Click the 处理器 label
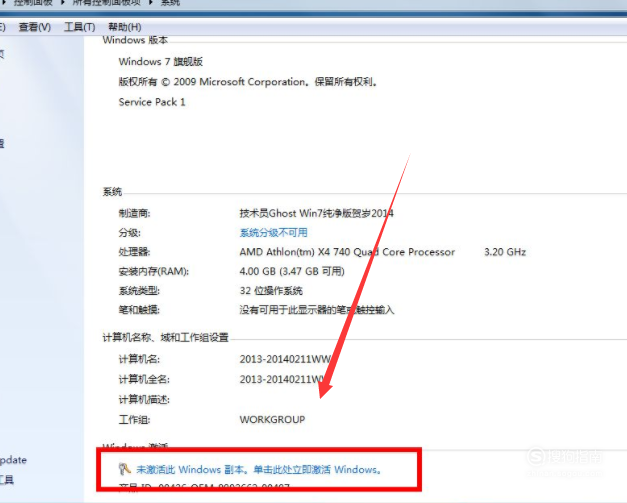The height and width of the screenshot is (503, 627). (x=134, y=252)
